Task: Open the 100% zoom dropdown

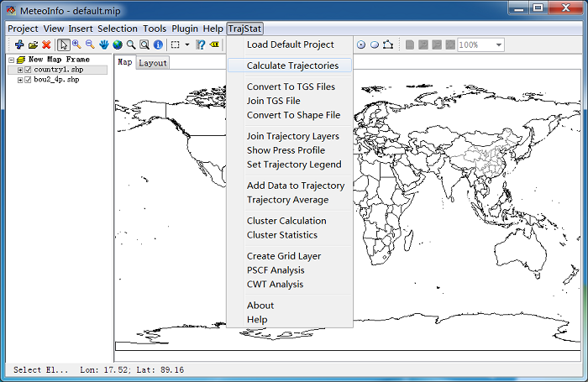Action: [498, 44]
